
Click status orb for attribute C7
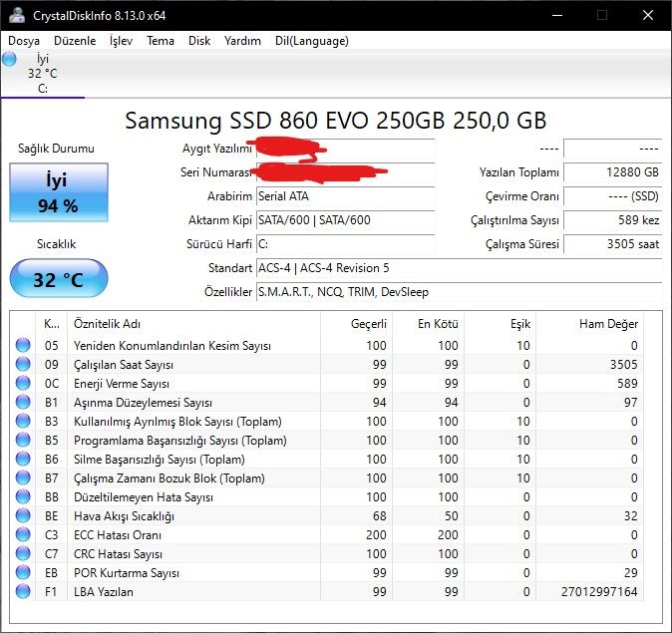tap(23, 553)
